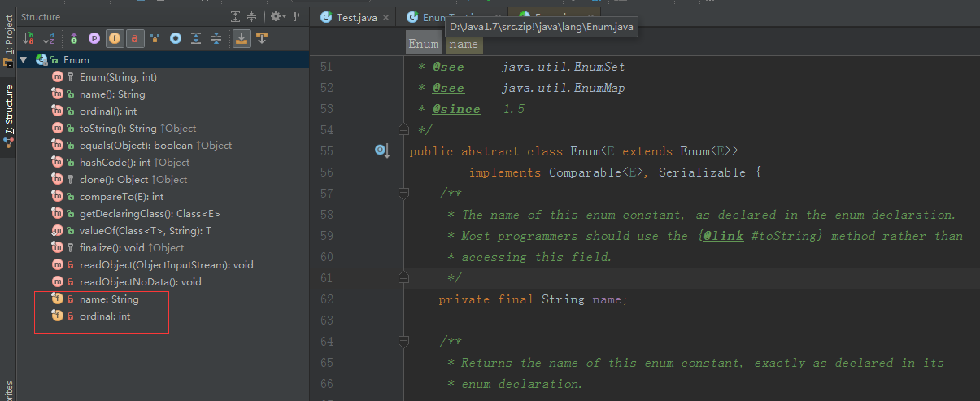Image resolution: width=980 pixels, height=401 pixels.
Task: Toggle the Show Properties filter
Action: (x=94, y=38)
